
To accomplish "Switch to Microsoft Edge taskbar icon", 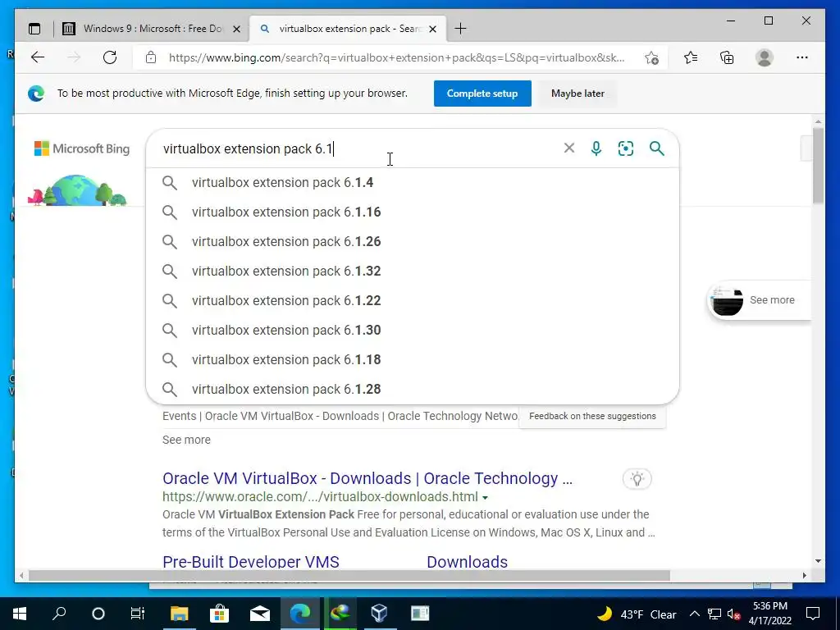I will [x=300, y=614].
